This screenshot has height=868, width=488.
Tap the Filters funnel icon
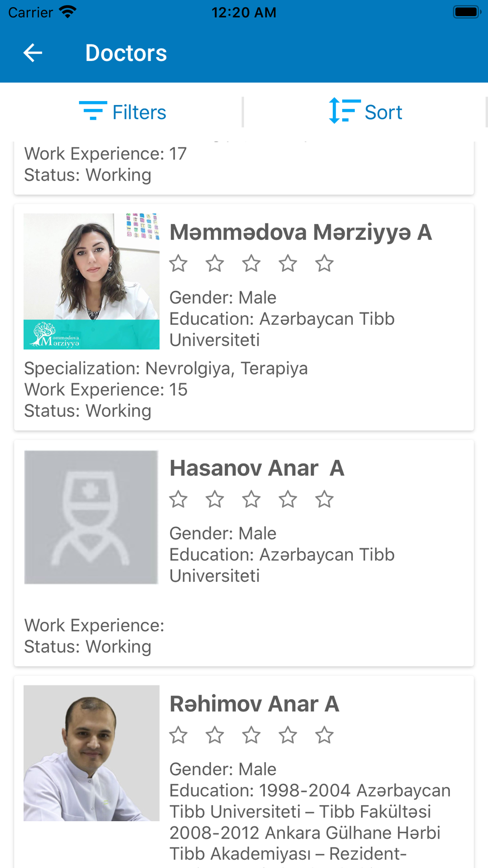[93, 111]
